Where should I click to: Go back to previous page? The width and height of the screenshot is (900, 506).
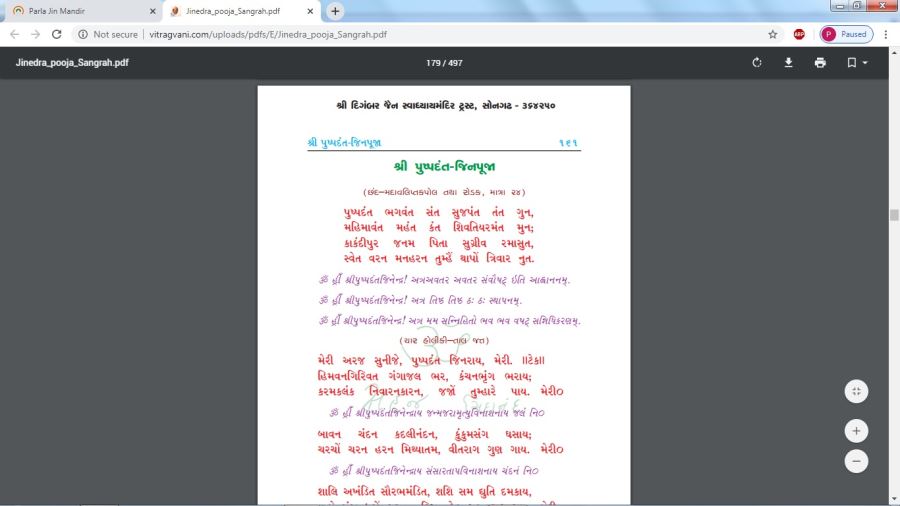tap(14, 34)
